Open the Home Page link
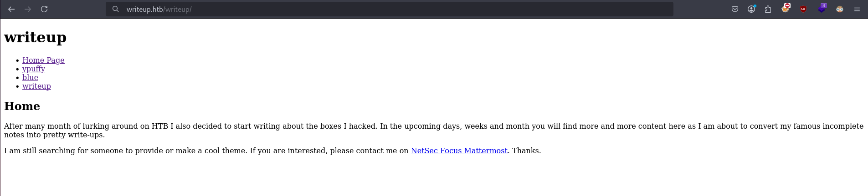 (43, 60)
